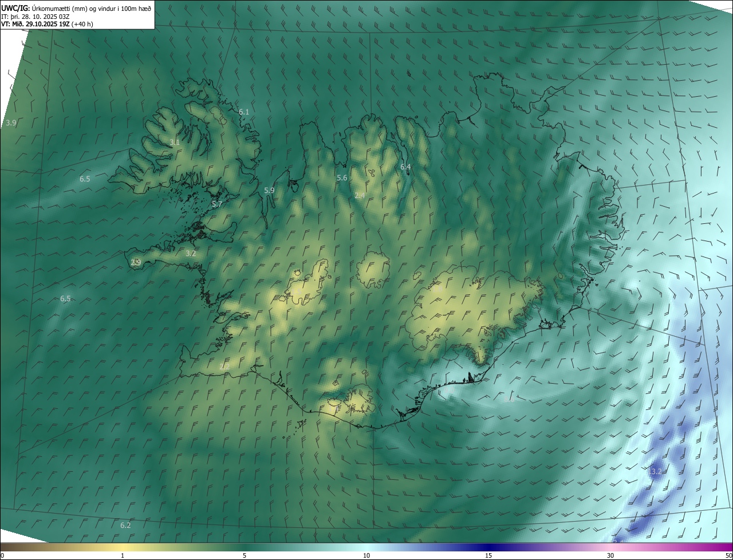This screenshot has width=733, height=560.
Task: Click the 3.9 value label on the map
Action: pyautogui.click(x=11, y=123)
